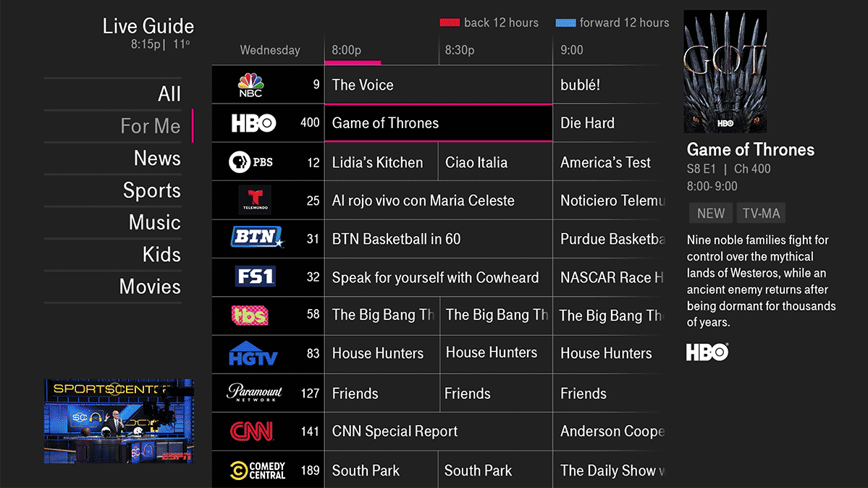Switch to the Sports category

[151, 190]
